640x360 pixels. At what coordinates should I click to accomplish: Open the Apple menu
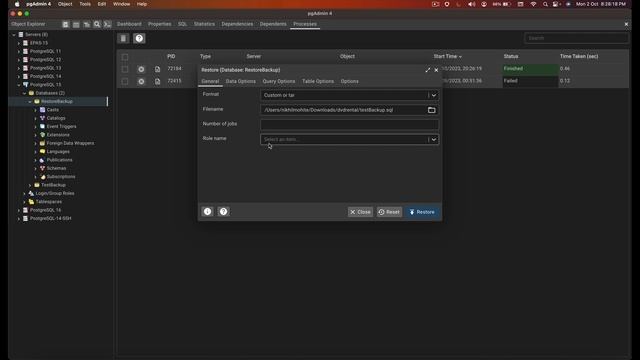coord(17,4)
